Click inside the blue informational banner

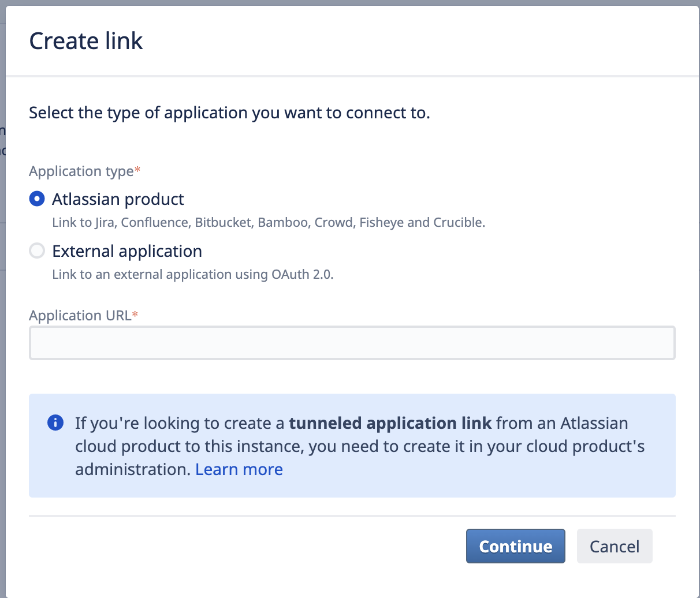[x=352, y=446]
